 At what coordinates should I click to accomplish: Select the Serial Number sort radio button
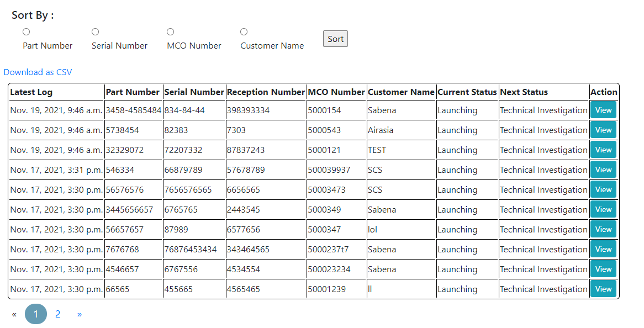point(96,31)
